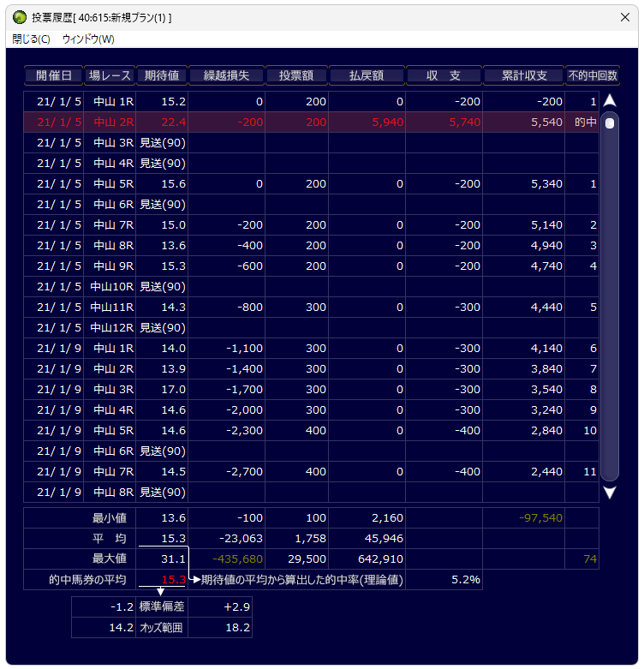The height and width of the screenshot is (669, 644).
Task: Click expectation 15.6 in 中山 5R row
Action: (173, 184)
